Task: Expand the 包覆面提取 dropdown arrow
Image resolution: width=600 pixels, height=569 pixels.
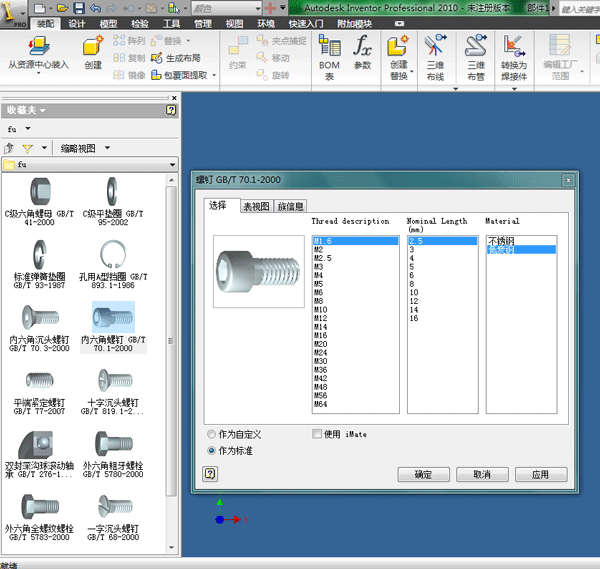Action: point(214,75)
